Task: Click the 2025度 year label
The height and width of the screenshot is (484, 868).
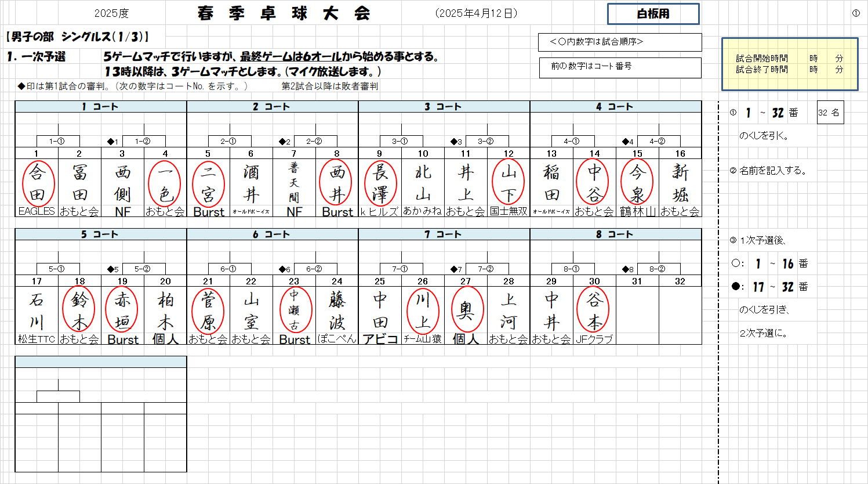Action: click(x=111, y=13)
